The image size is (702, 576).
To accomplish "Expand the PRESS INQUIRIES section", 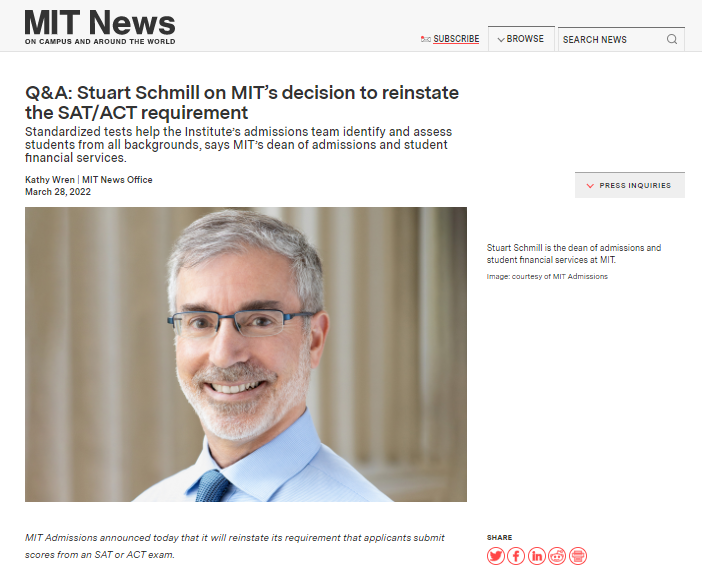I will click(629, 185).
